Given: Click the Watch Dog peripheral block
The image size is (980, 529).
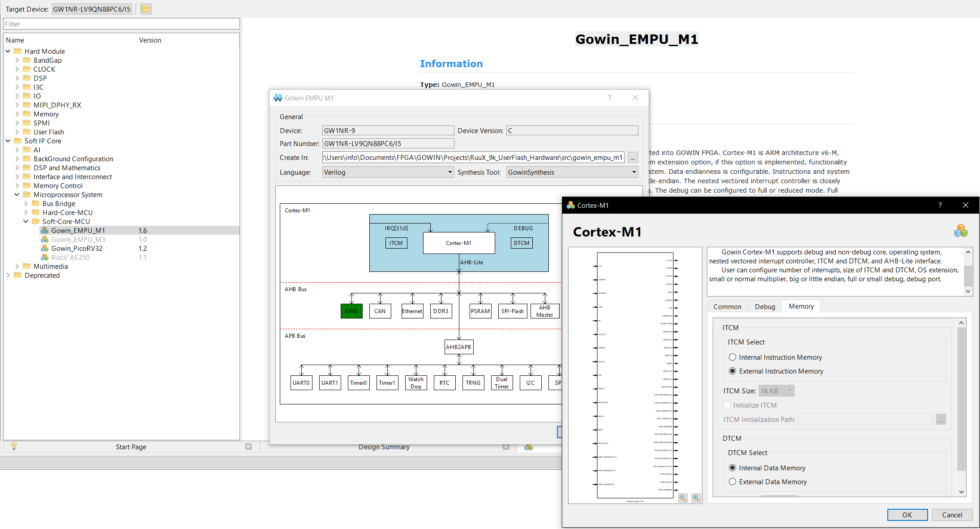Looking at the screenshot, I should 416,383.
